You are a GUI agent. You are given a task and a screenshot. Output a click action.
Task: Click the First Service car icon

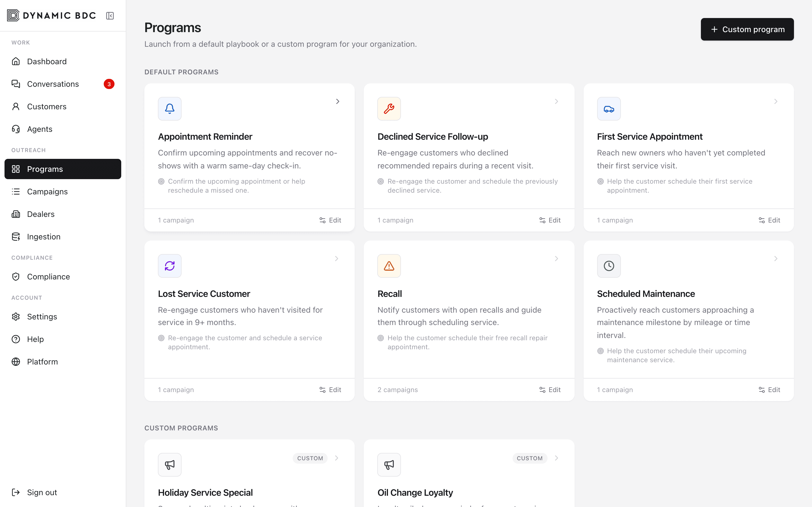[x=609, y=109]
